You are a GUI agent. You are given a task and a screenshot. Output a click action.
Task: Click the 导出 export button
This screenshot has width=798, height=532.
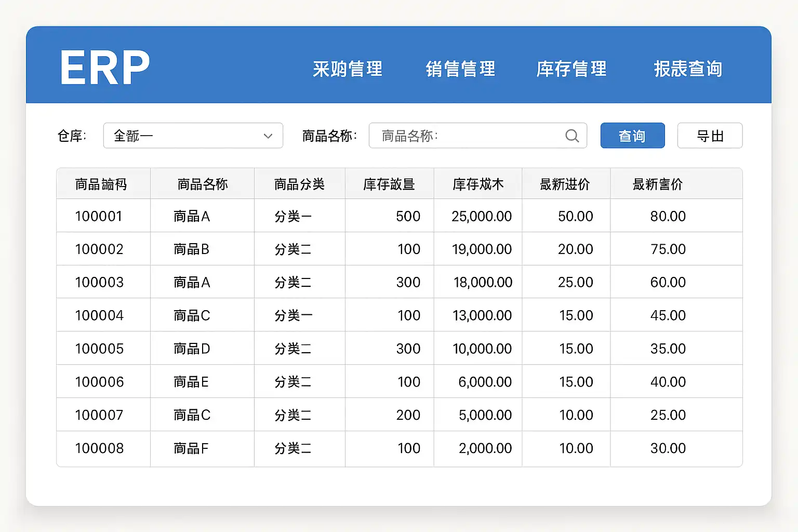[x=710, y=136]
